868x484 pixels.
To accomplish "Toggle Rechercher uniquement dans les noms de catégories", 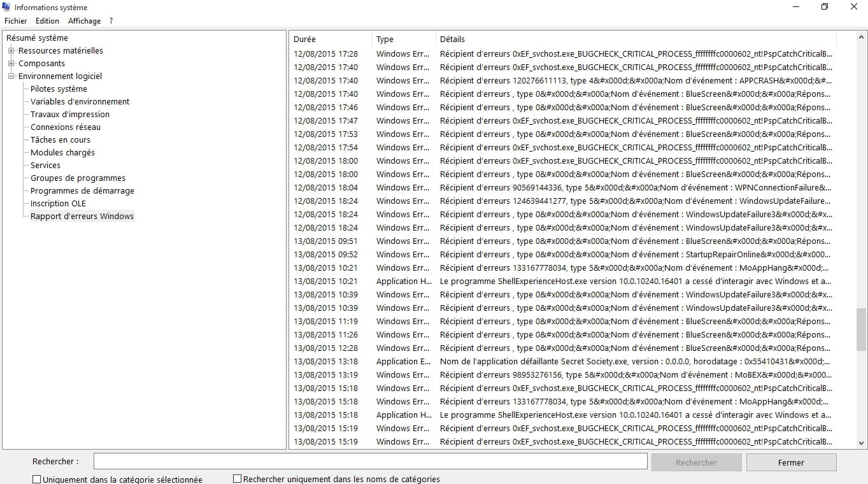I will [238, 479].
